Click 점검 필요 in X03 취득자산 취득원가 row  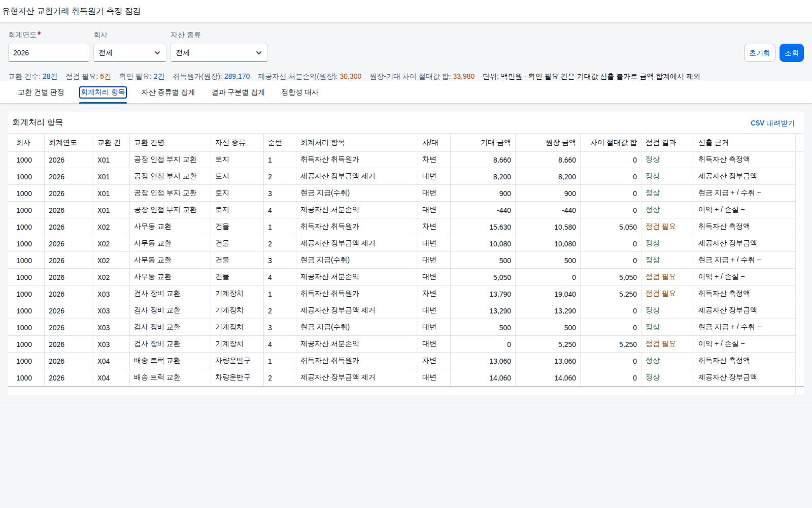pyautogui.click(x=661, y=294)
